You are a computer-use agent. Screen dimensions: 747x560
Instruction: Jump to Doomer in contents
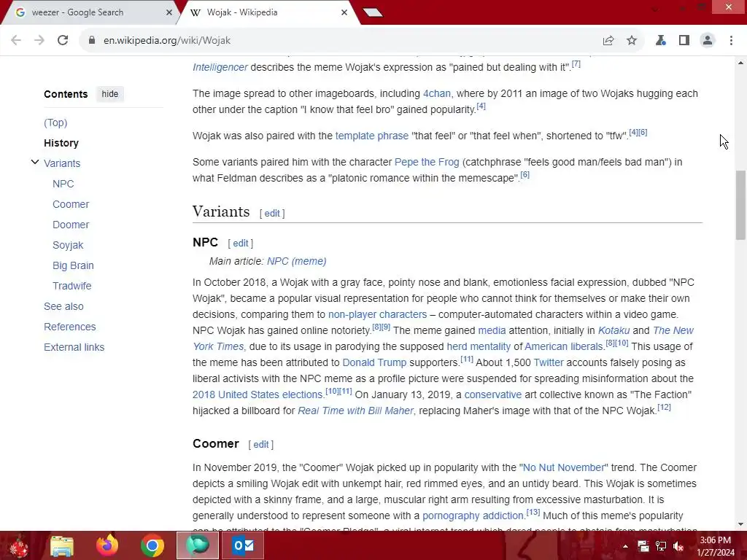(71, 225)
